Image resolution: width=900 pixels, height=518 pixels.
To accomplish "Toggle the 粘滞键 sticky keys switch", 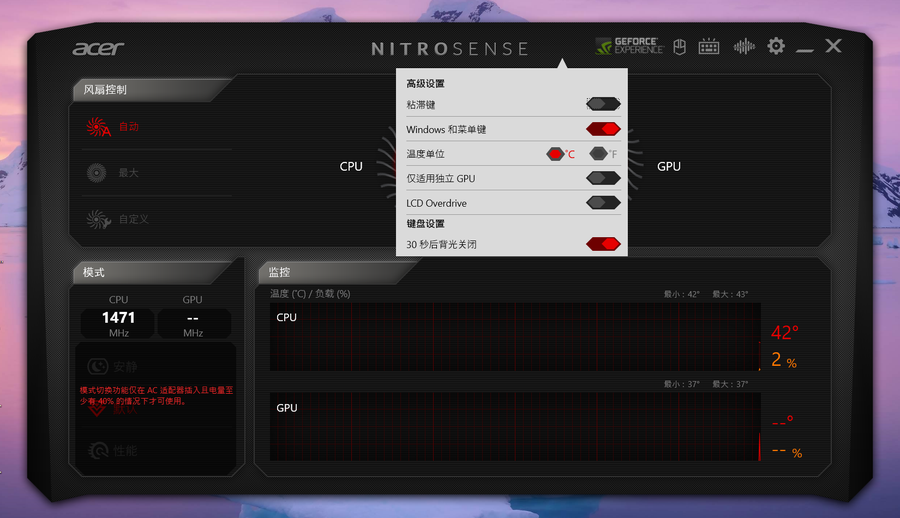I will click(603, 104).
